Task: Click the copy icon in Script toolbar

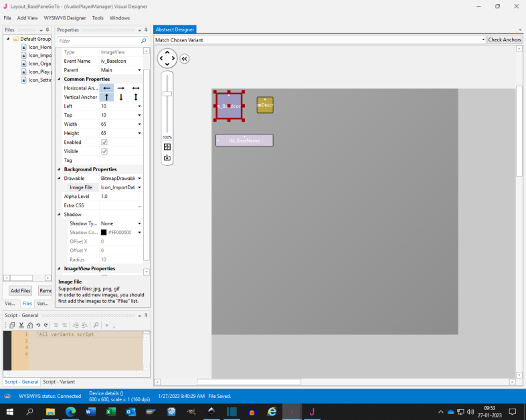Action: 12,325
